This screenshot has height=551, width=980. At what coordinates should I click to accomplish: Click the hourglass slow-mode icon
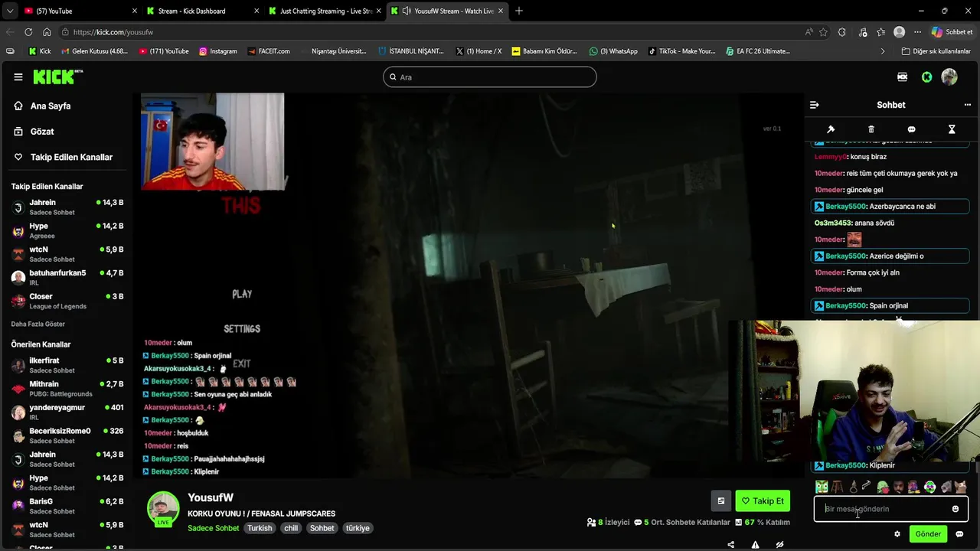click(x=952, y=129)
